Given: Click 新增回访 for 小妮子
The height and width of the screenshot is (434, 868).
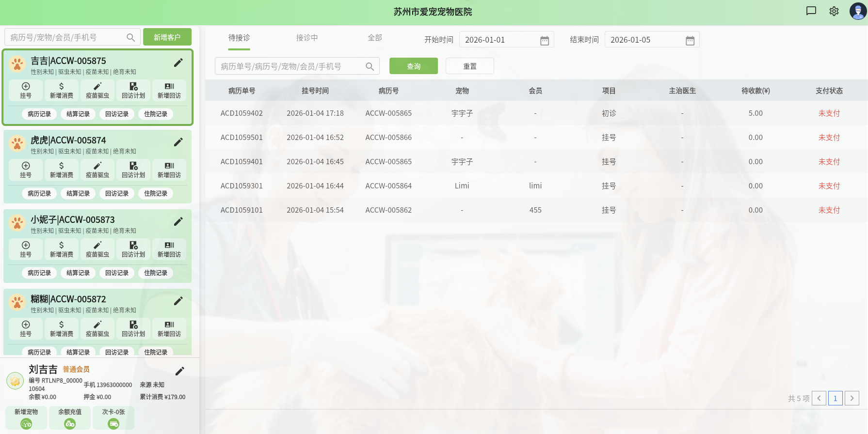Looking at the screenshot, I should click(169, 249).
